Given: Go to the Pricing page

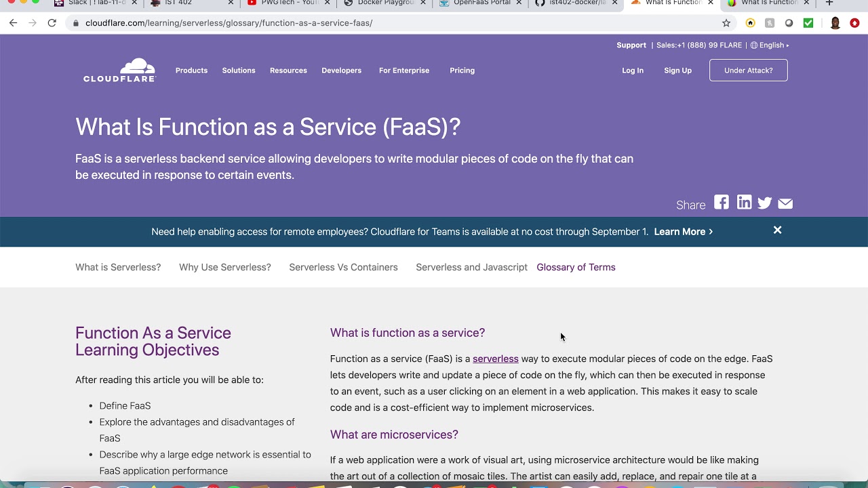Looking at the screenshot, I should (x=462, y=70).
